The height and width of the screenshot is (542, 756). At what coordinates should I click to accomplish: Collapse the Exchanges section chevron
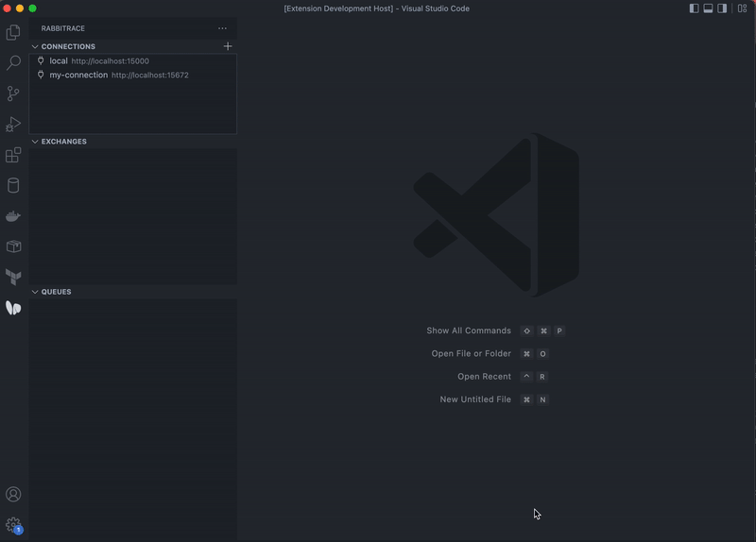(35, 142)
